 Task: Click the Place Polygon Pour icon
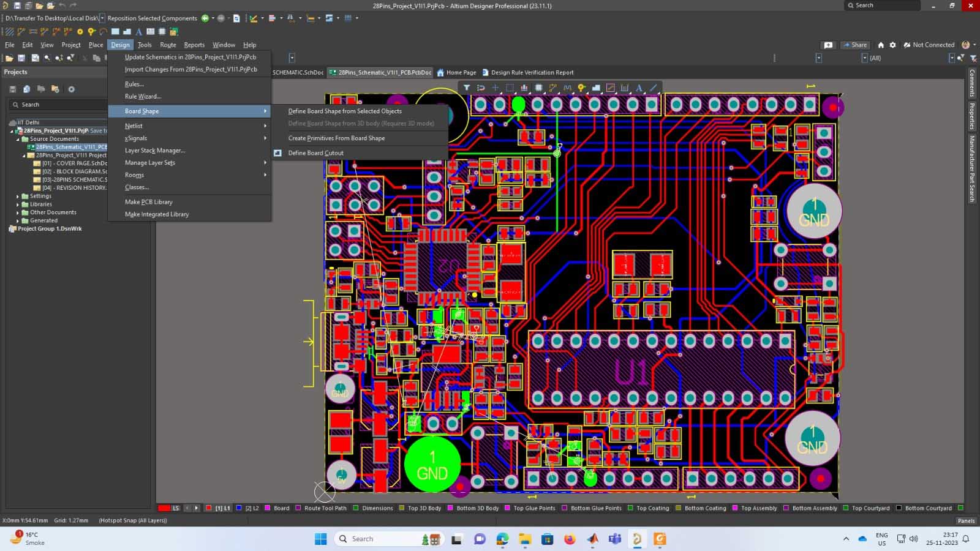[596, 88]
